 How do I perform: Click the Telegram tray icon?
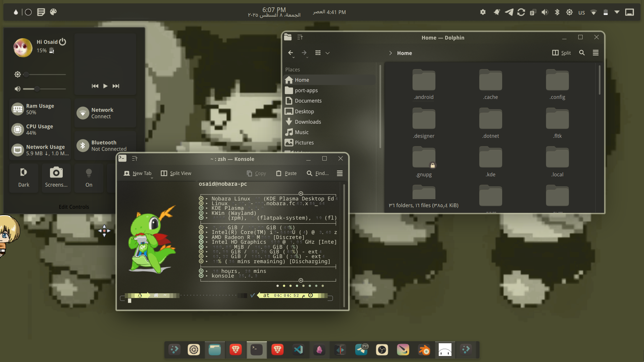click(x=509, y=12)
